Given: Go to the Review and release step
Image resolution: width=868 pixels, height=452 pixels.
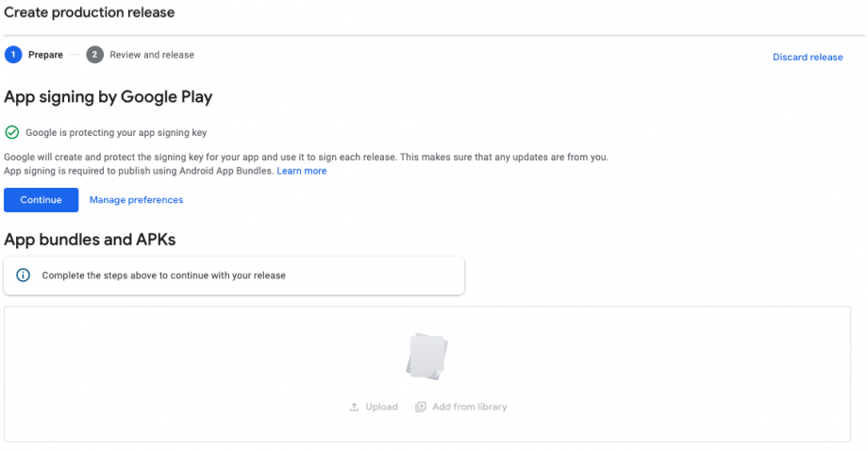Looking at the screenshot, I should coord(152,55).
